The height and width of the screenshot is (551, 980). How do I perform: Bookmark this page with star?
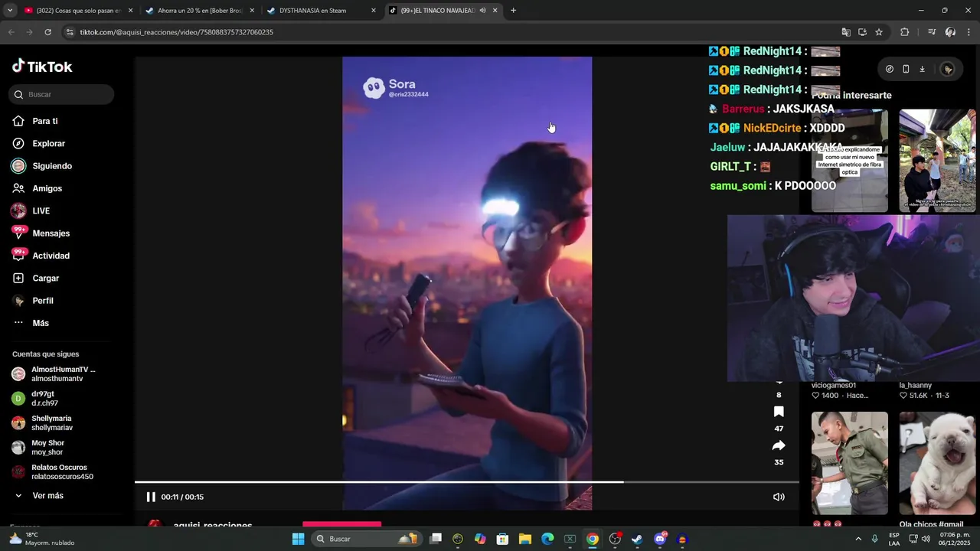(x=879, y=32)
